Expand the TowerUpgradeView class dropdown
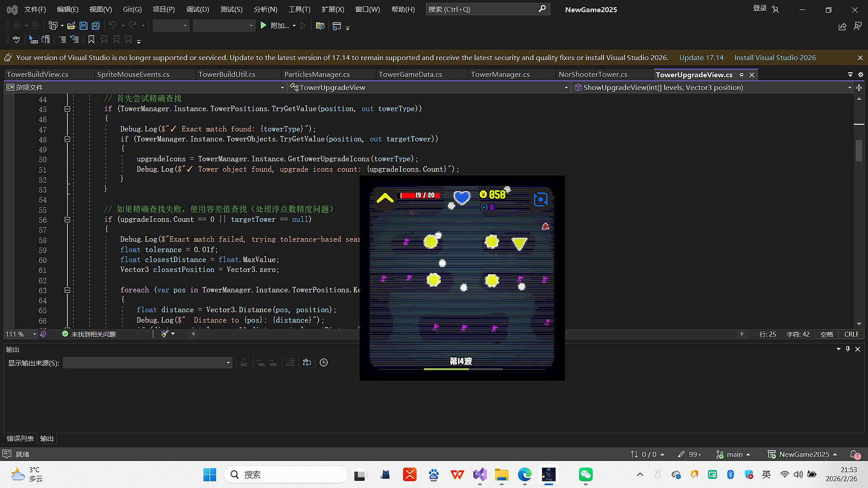This screenshot has height=488, width=868. coord(566,88)
